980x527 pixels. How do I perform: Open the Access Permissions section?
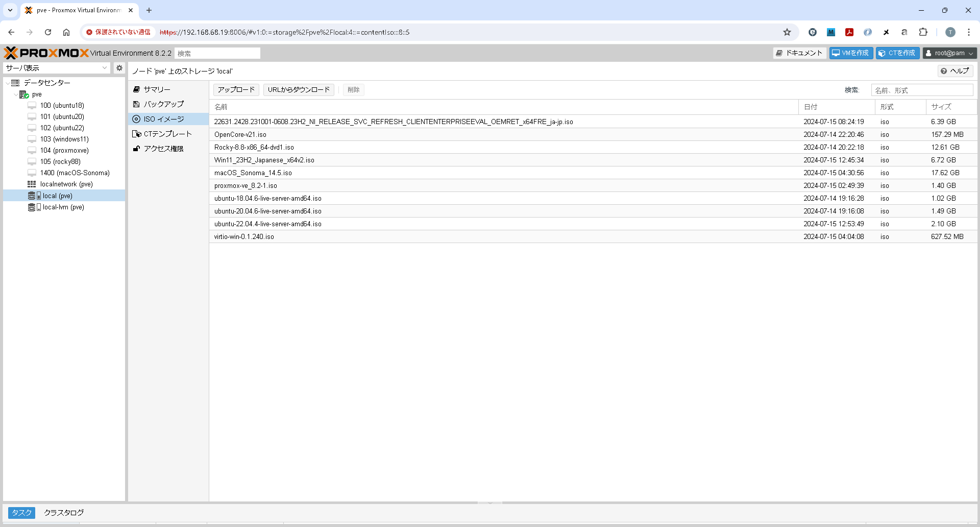(x=168, y=149)
